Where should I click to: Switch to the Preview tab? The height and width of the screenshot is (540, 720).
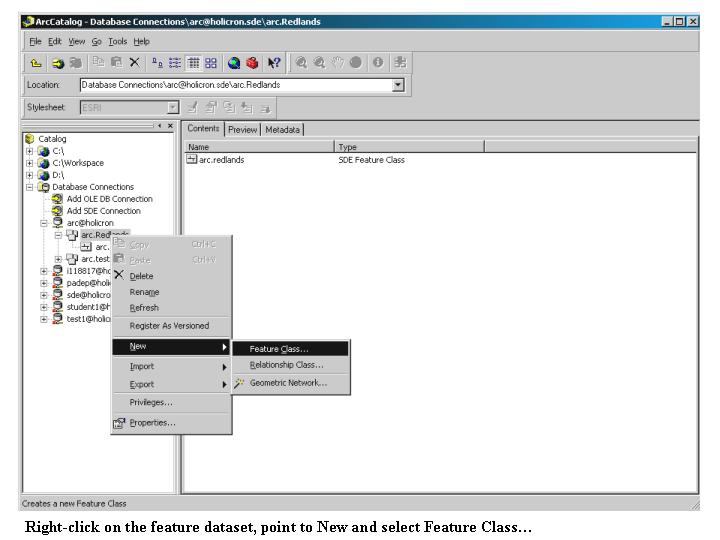[242, 129]
